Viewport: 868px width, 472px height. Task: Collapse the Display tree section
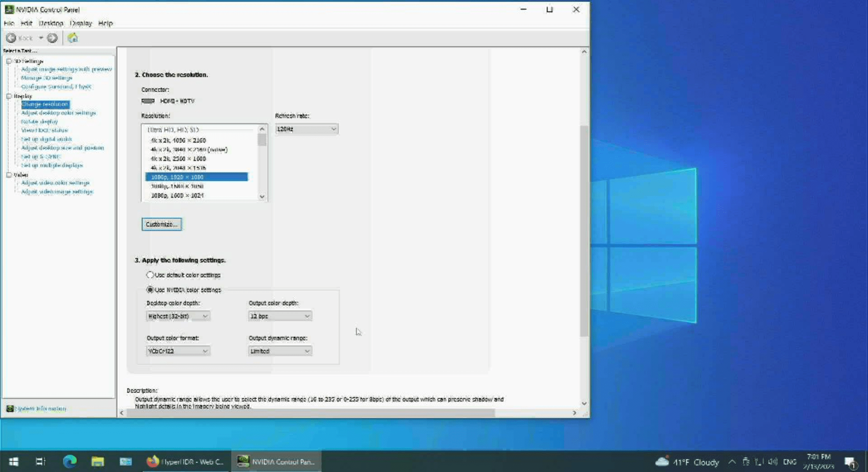click(9, 96)
